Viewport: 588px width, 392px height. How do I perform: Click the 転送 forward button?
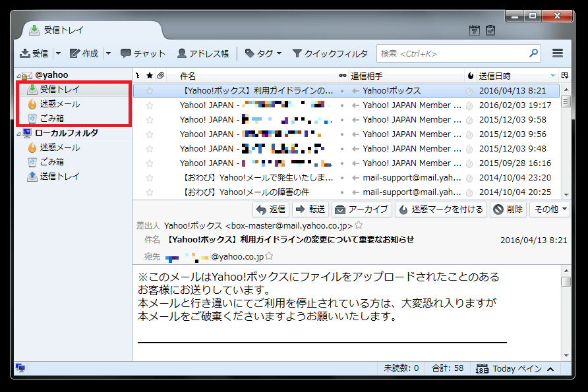[x=310, y=210]
